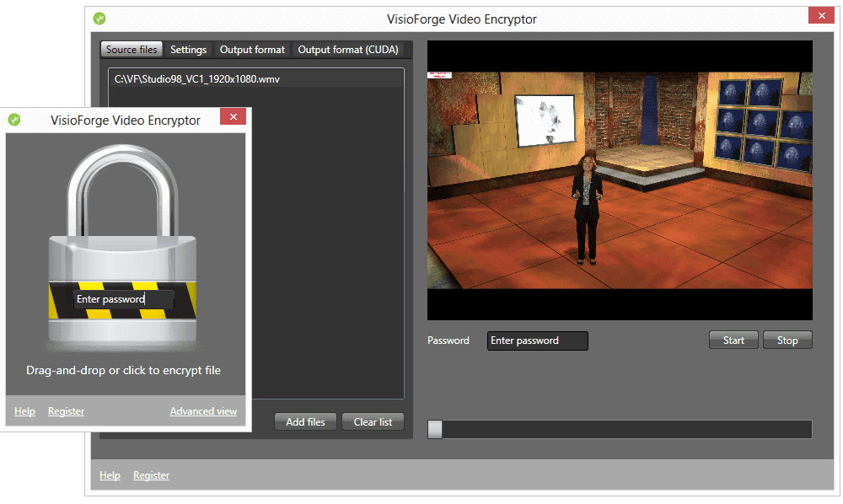Select the Studio98_VC1_1920x1080.wmv file in the list
843x504 pixels.
coord(197,79)
